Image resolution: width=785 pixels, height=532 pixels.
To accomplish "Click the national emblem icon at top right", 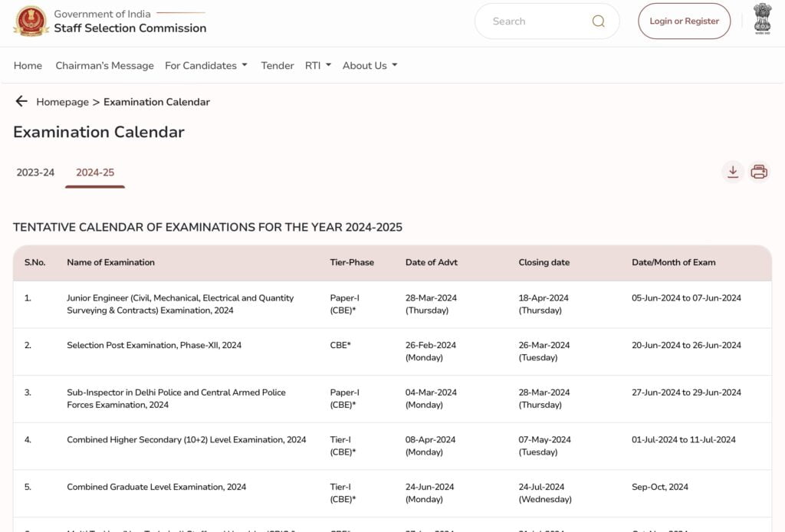I will tap(763, 19).
